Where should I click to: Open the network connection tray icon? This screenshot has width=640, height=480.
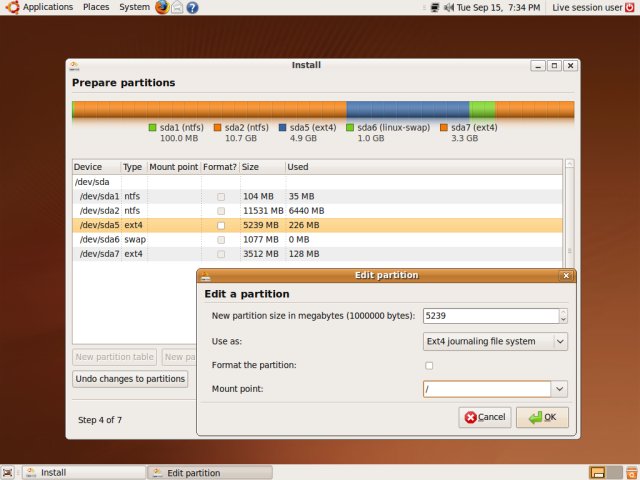pos(435,7)
